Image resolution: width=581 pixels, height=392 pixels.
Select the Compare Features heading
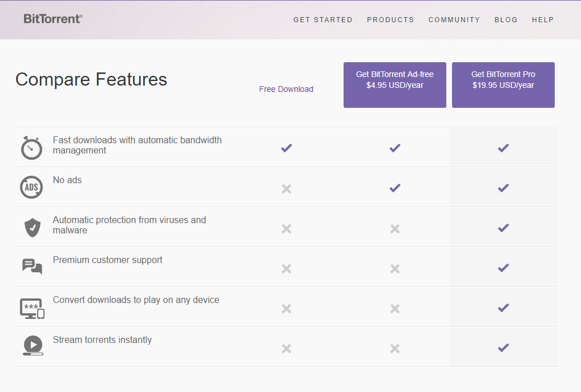pos(91,79)
